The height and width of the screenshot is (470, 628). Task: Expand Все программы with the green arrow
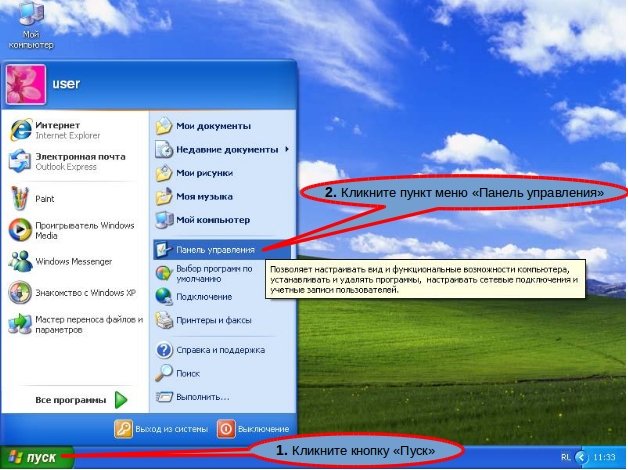(x=121, y=400)
